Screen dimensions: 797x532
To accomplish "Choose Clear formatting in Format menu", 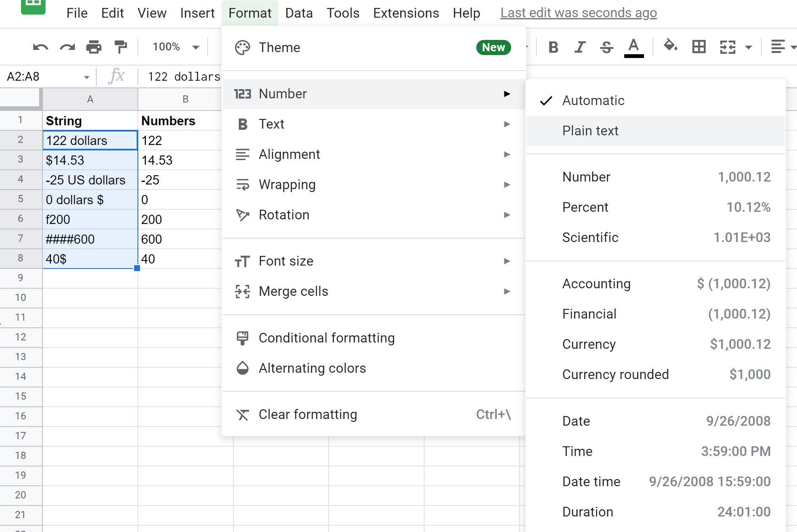I will point(308,414).
